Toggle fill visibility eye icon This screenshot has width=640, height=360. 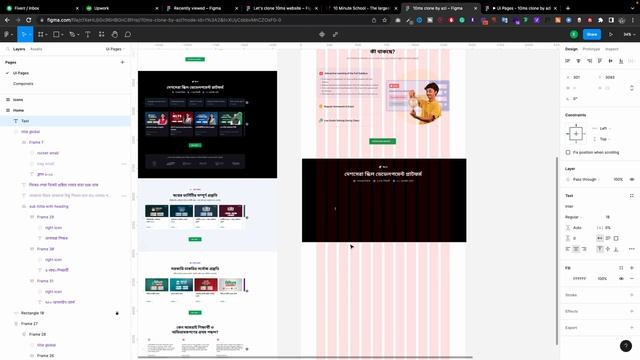point(621,279)
